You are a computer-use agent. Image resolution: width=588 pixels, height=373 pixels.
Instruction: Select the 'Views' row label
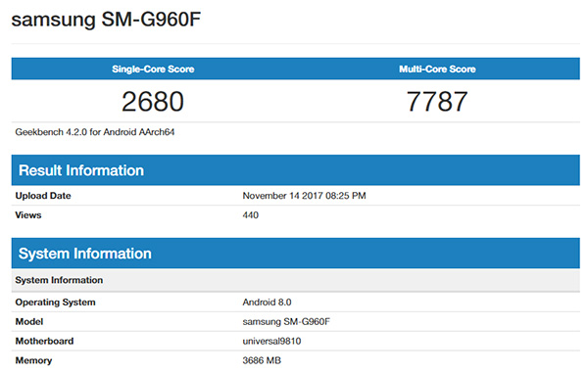tap(28, 215)
